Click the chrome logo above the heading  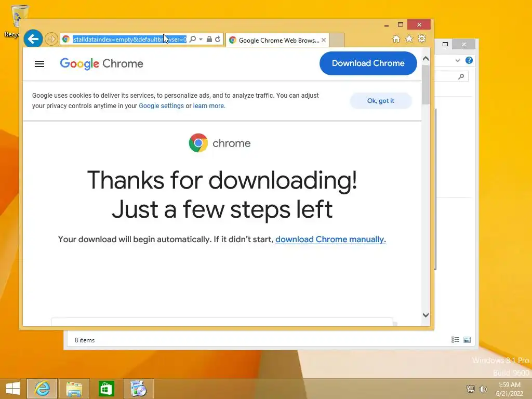(220, 143)
